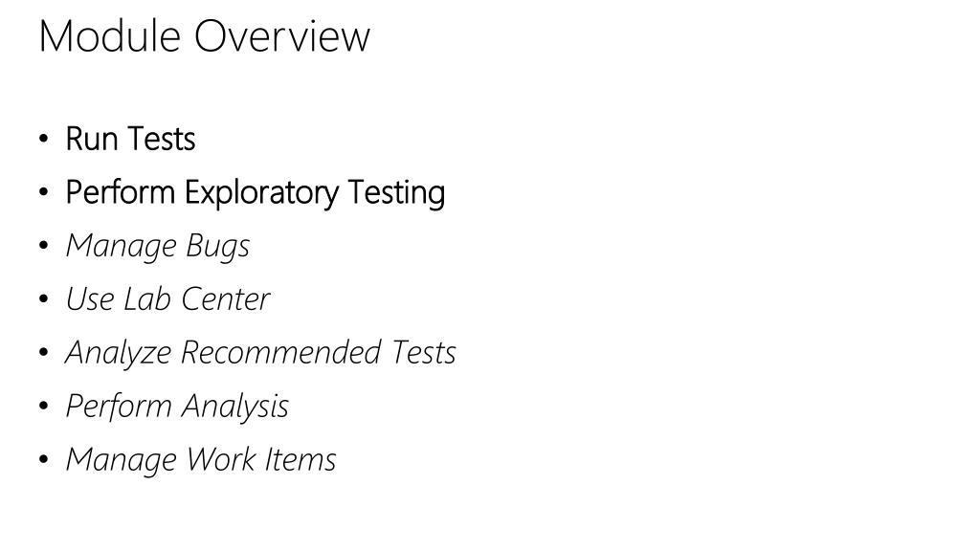Select the Manage Bugs list item
Image resolution: width=980 pixels, height=551 pixels.
[x=158, y=246]
